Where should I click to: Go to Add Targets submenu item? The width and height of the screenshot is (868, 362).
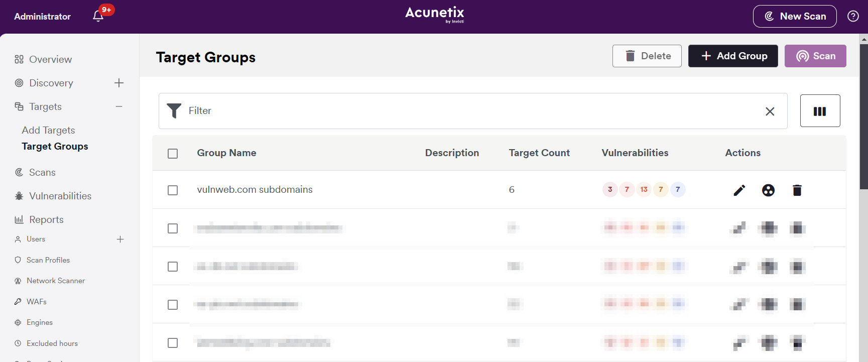pyautogui.click(x=48, y=130)
